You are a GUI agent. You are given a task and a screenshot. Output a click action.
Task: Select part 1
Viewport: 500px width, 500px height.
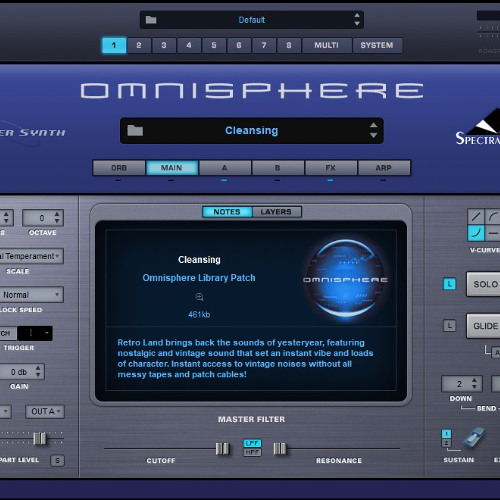pyautogui.click(x=114, y=45)
